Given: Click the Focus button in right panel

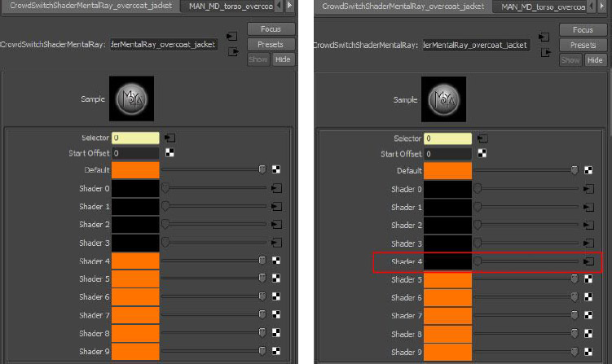Looking at the screenshot, I should (x=583, y=29).
